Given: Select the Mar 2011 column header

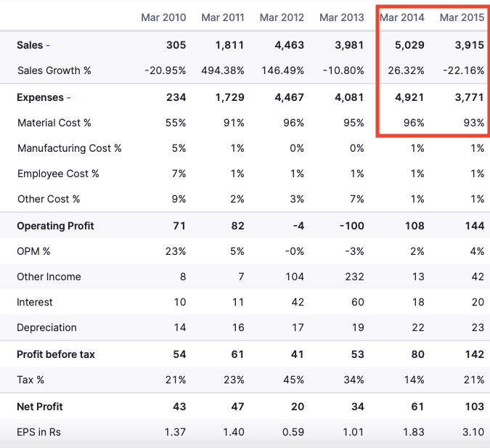Looking at the screenshot, I should [223, 17].
